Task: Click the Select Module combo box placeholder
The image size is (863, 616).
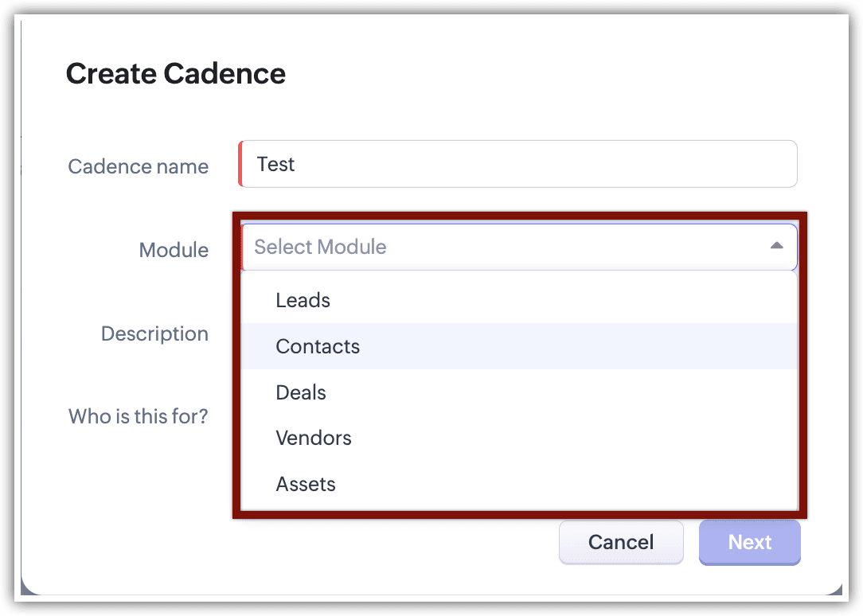Action: point(320,247)
